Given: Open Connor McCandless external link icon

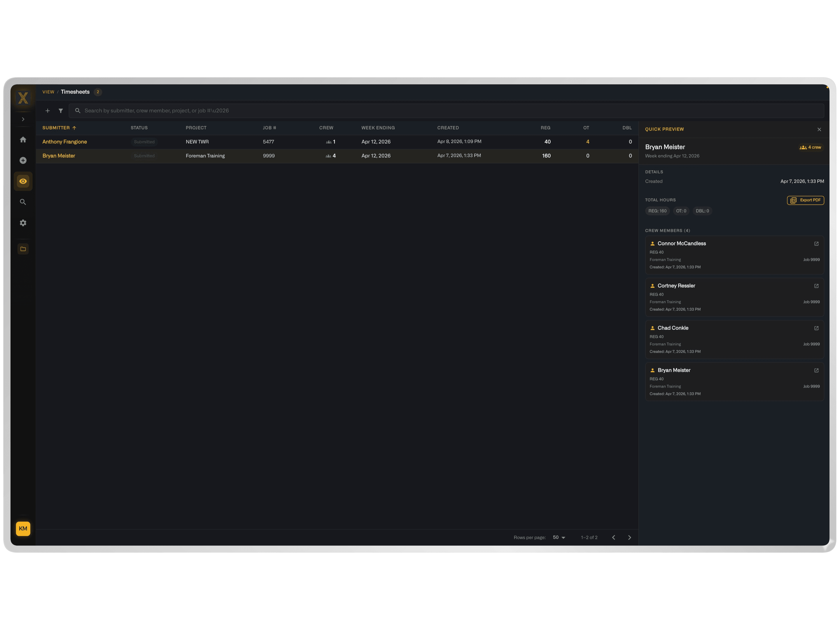Looking at the screenshot, I should coord(816,244).
